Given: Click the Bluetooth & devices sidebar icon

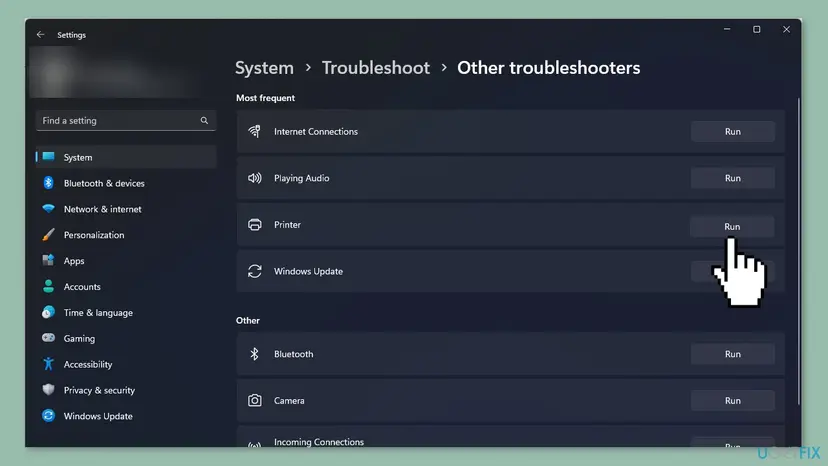Looking at the screenshot, I should coord(49,183).
